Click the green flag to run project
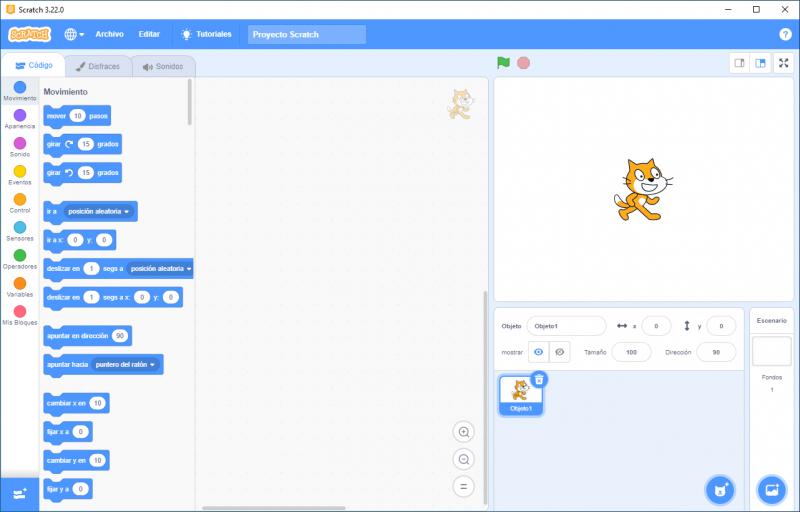Image resolution: width=800 pixels, height=512 pixels. (503, 63)
